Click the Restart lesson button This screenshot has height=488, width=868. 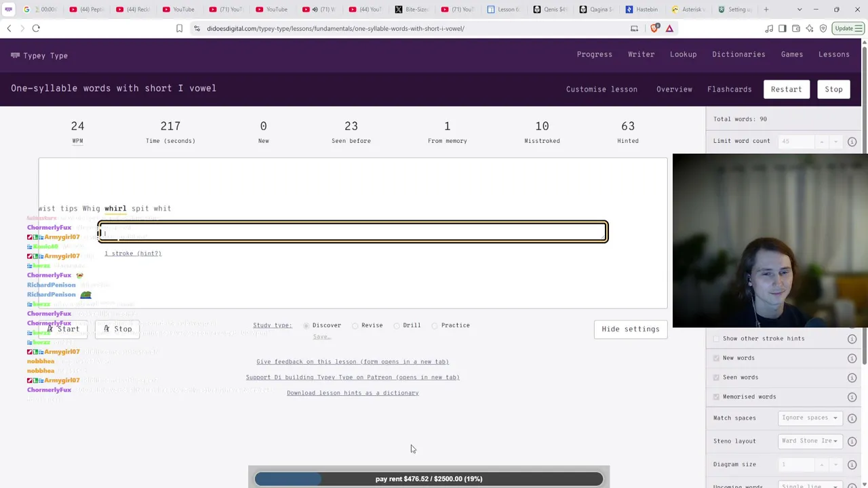click(786, 89)
